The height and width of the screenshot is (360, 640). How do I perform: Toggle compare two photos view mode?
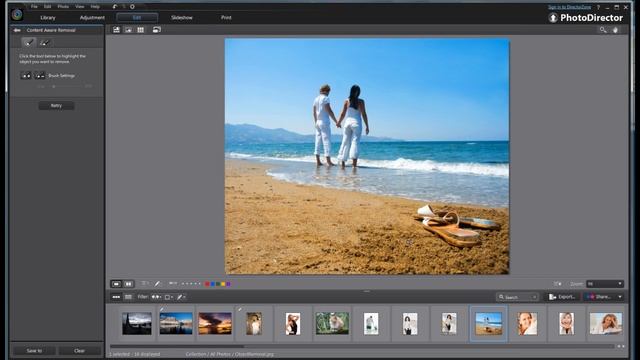coord(129,284)
